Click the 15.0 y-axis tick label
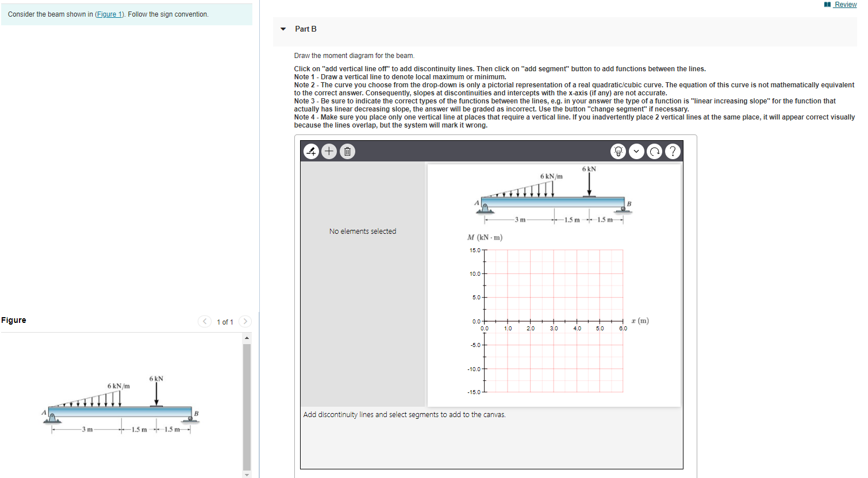 tap(475, 250)
